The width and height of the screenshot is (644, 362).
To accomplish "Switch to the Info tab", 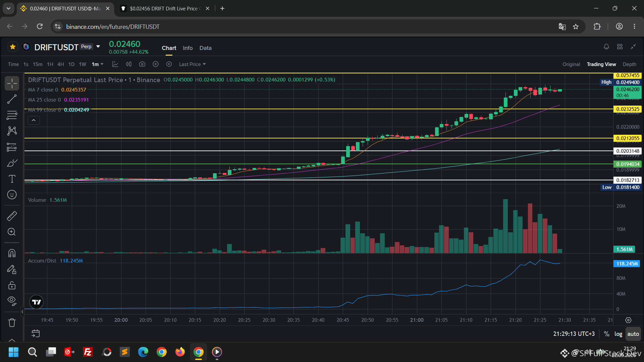I will [x=188, y=48].
